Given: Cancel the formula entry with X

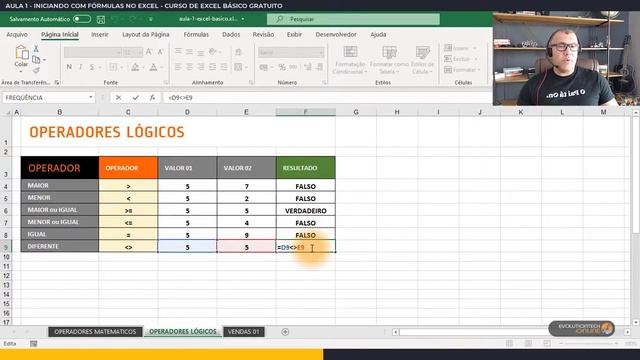Looking at the screenshot, I should (118, 98).
